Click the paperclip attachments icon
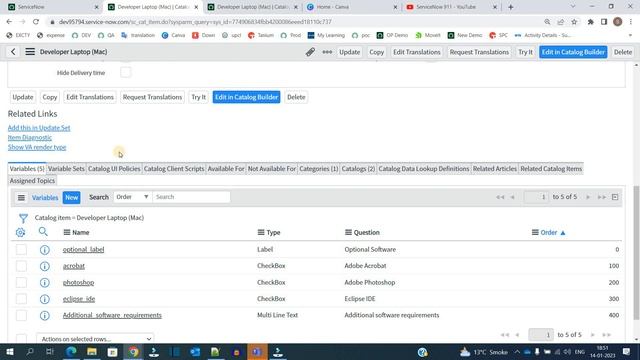 pos(310,52)
